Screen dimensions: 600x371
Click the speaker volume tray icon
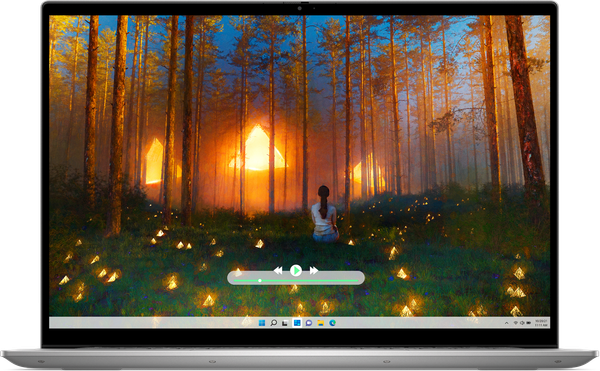[x=522, y=323]
